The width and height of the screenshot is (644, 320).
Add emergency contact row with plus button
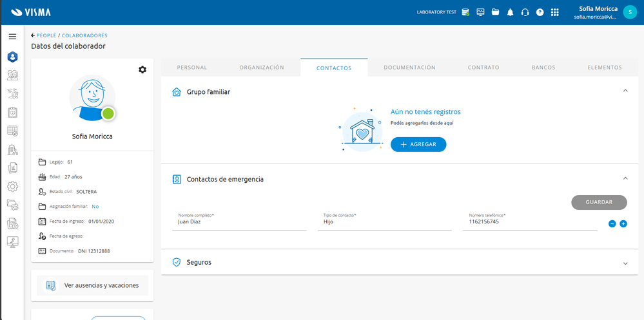pyautogui.click(x=623, y=223)
